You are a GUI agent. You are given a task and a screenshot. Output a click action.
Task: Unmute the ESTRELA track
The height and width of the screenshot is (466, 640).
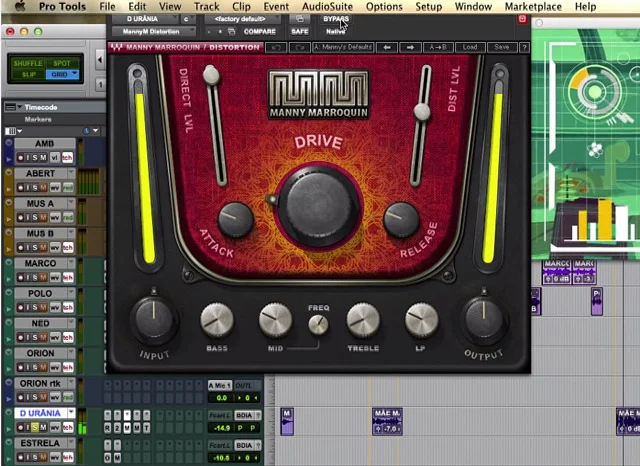[x=43, y=457]
